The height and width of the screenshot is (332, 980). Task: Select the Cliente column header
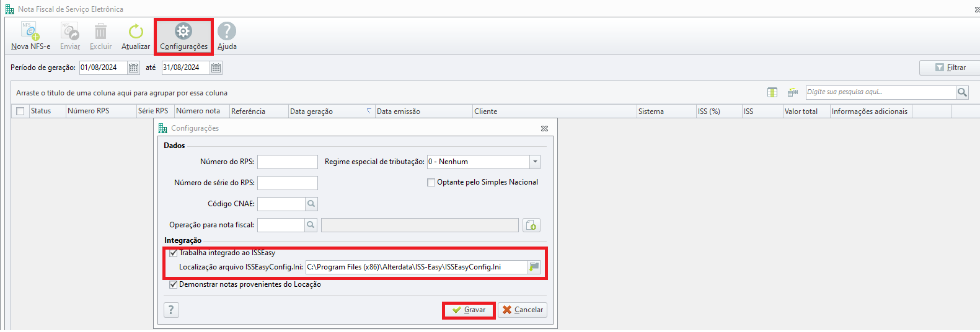click(554, 111)
